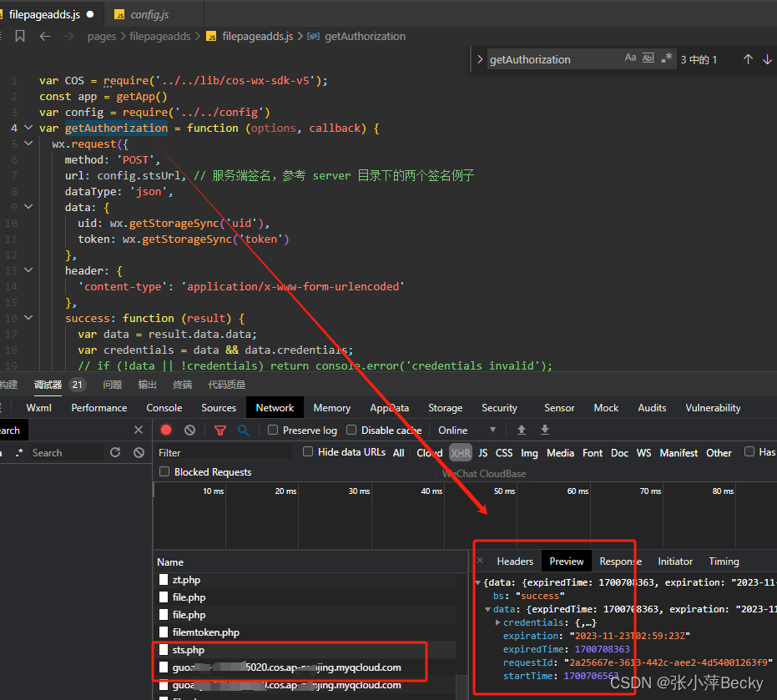Click the export HAR download arrow icon

(545, 430)
